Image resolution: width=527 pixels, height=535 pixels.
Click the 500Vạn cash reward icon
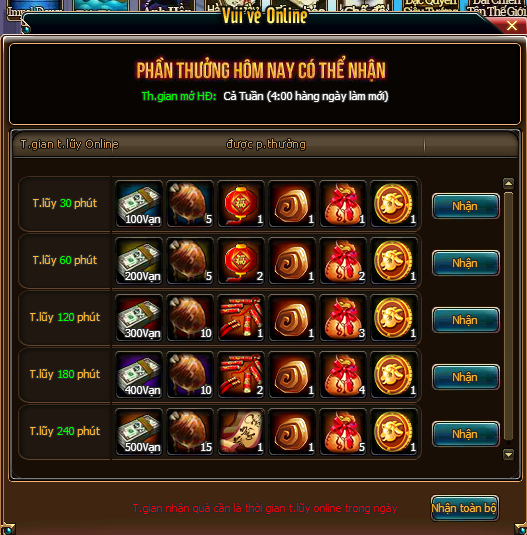(x=139, y=432)
